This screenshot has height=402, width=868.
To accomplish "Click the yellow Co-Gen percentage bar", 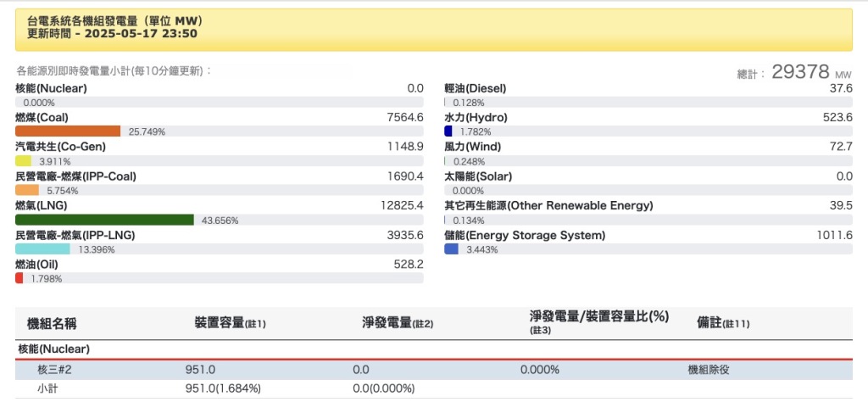I will point(24,161).
